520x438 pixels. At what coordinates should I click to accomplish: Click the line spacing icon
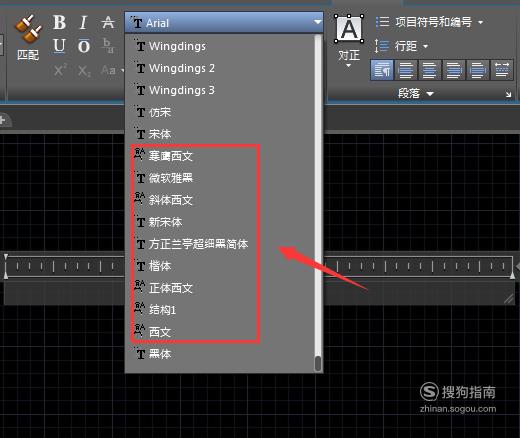pos(382,46)
